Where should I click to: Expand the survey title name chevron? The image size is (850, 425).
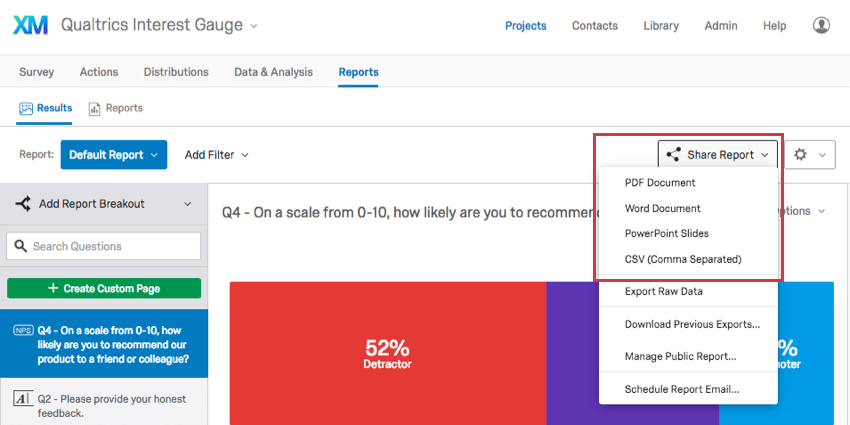[254, 25]
